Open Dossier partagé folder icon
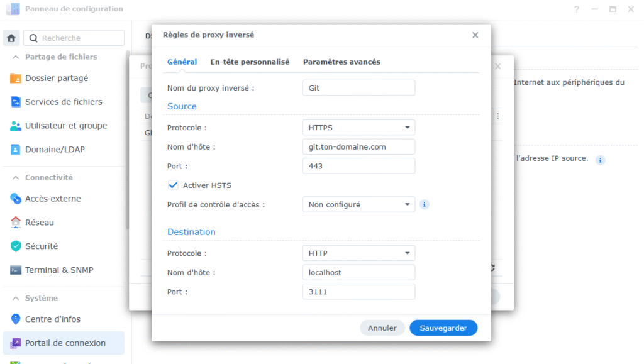Viewport: 644px width, 364px height. (16, 79)
